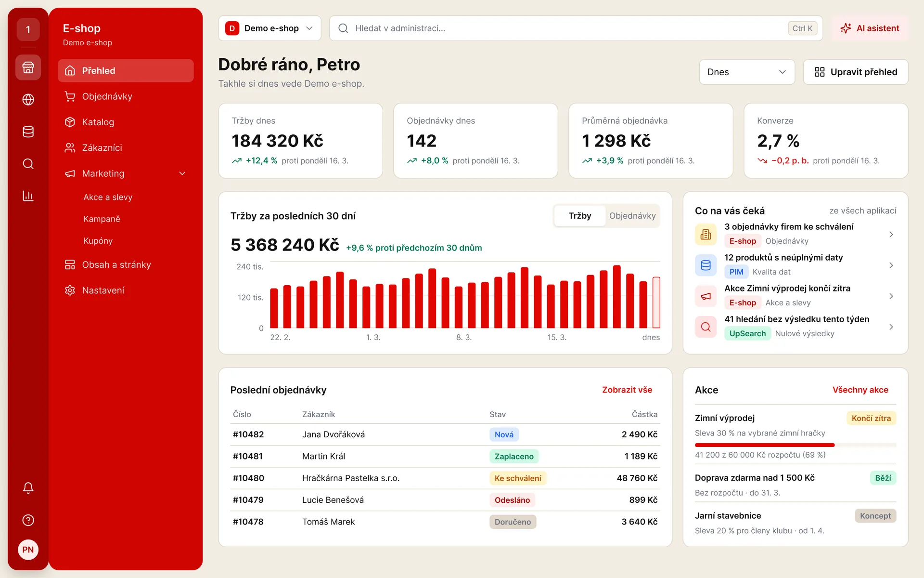Open Akce a slevy submenu item

point(108,197)
